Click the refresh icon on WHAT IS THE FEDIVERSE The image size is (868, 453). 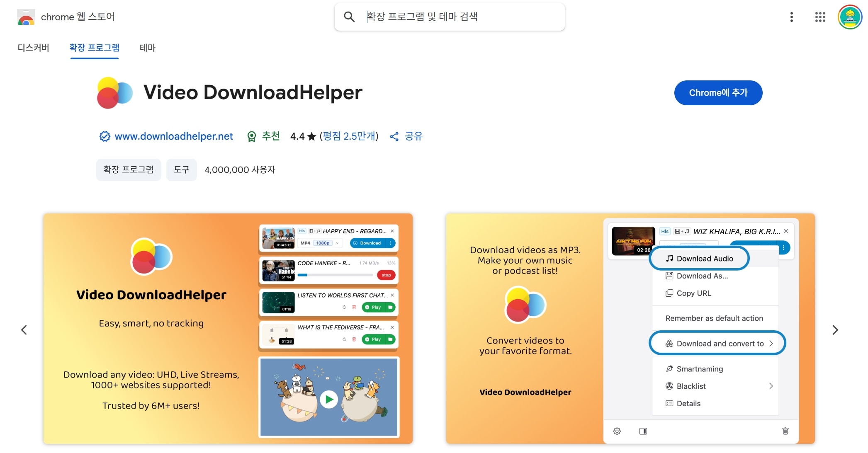point(344,339)
